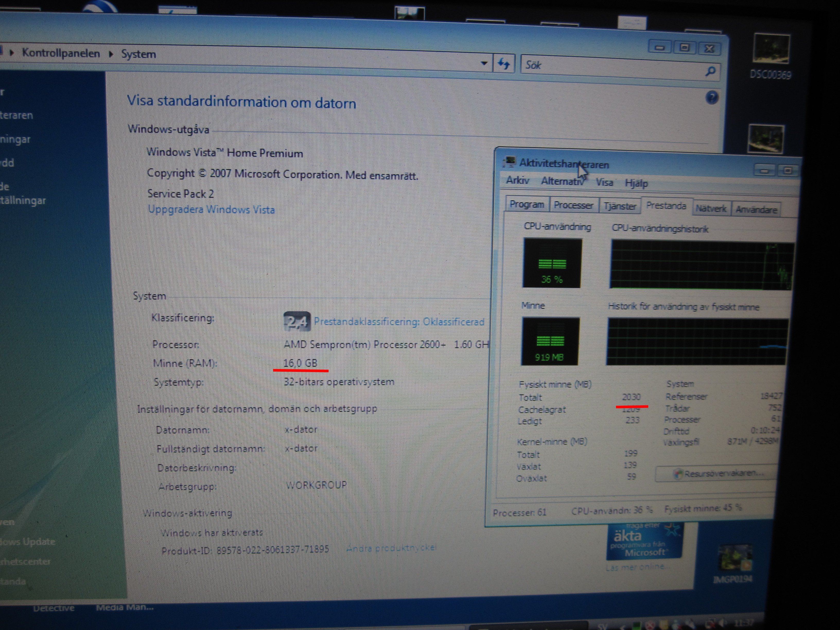The image size is (840, 630).
Task: Click the 16,0 GB memory value
Action: tap(300, 363)
